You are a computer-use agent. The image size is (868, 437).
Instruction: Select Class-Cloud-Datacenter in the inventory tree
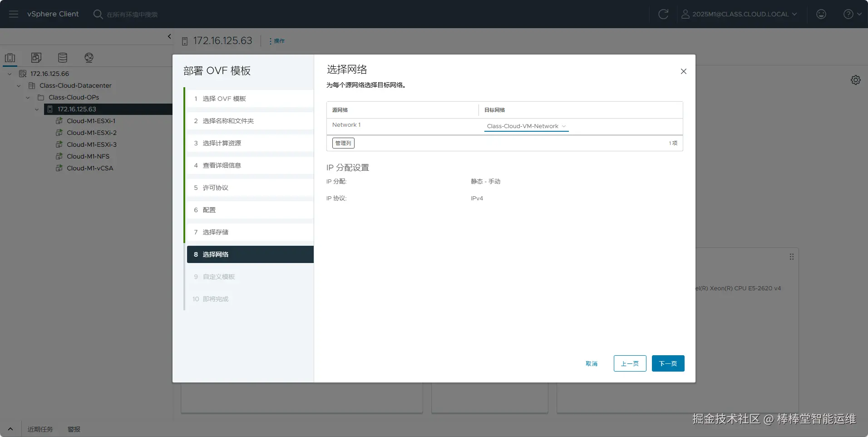point(75,85)
